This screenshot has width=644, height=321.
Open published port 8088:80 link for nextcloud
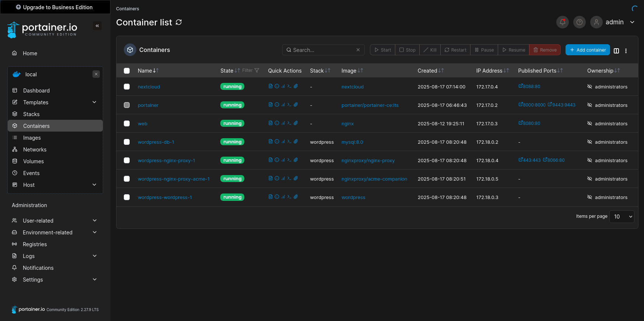click(529, 86)
